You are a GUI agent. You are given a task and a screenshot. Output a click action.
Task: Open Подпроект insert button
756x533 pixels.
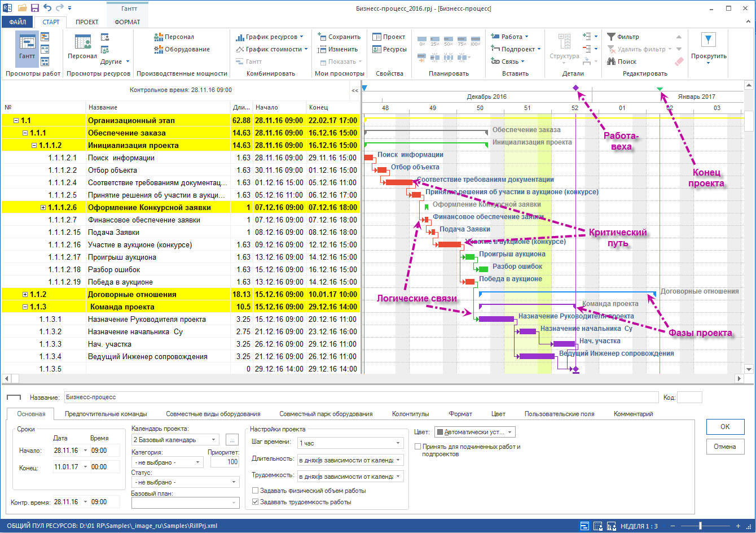tap(516, 49)
